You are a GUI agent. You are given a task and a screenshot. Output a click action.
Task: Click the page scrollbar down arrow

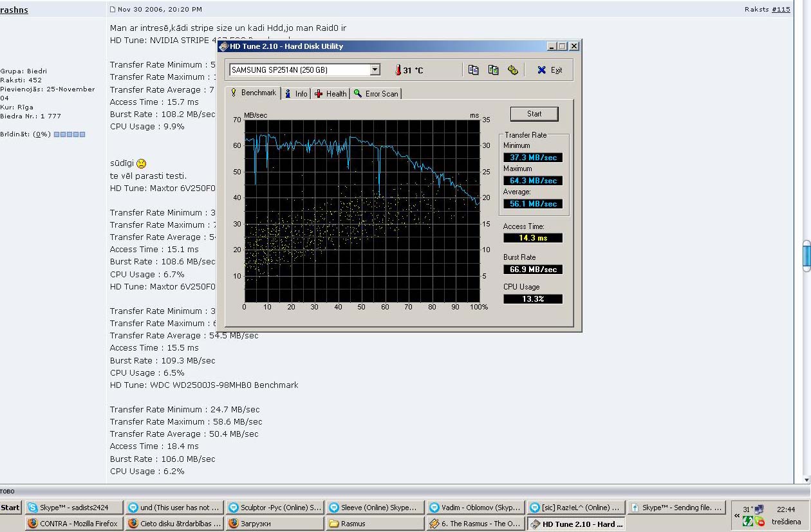(x=806, y=480)
